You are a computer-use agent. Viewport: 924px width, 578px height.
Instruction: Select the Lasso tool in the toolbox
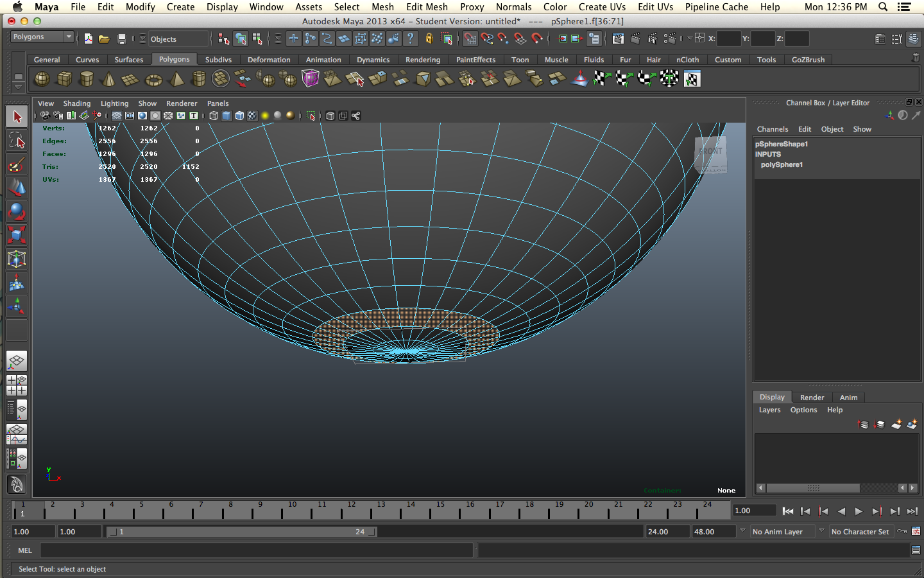pyautogui.click(x=17, y=141)
